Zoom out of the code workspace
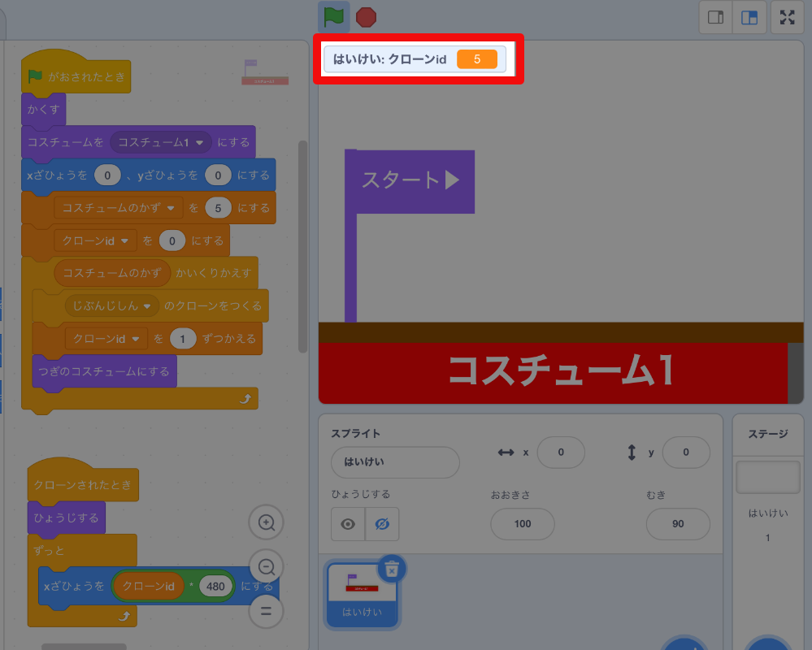Screen dimensions: 812x650 pyautogui.click(x=266, y=567)
